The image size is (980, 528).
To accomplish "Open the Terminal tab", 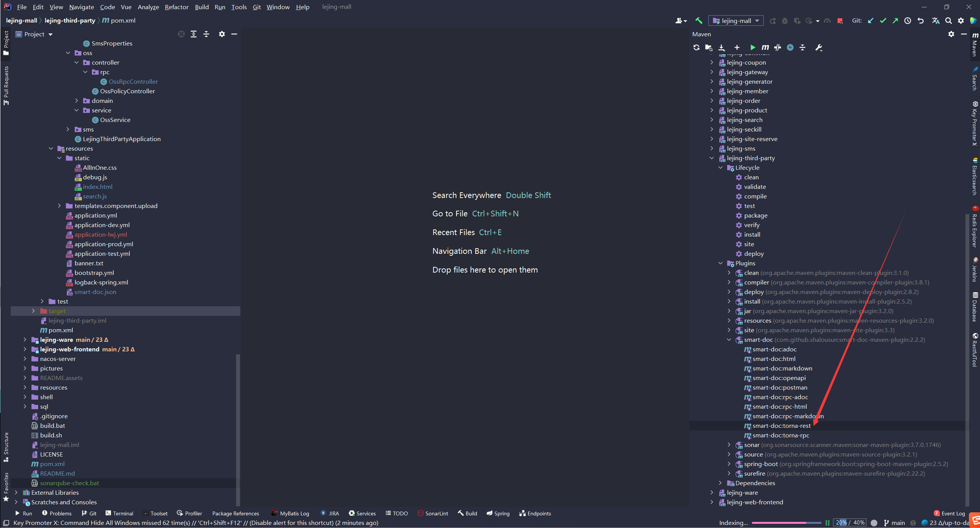I will tap(119, 513).
